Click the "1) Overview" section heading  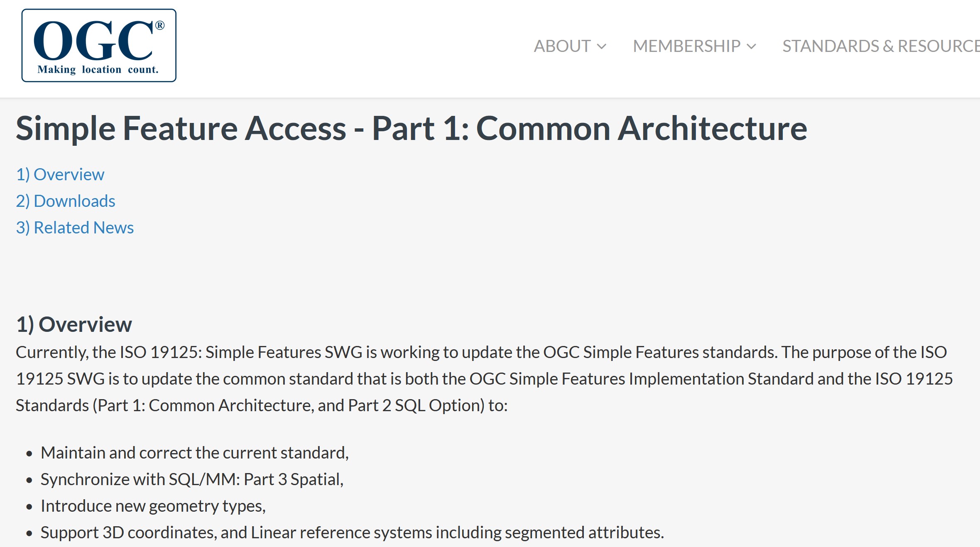click(x=74, y=324)
